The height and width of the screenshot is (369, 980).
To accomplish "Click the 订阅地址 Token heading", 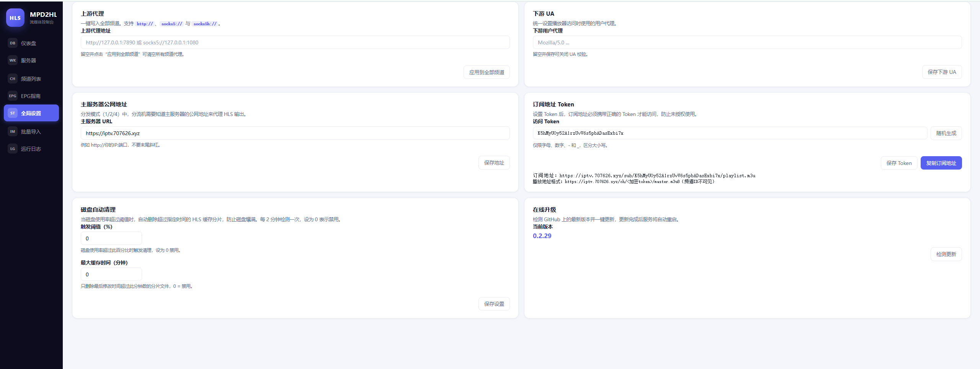I will click(553, 104).
